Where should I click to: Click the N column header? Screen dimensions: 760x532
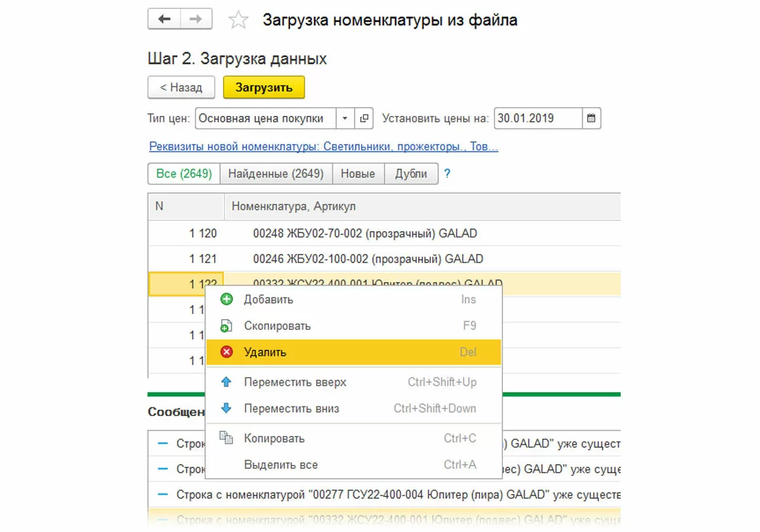[x=186, y=206]
